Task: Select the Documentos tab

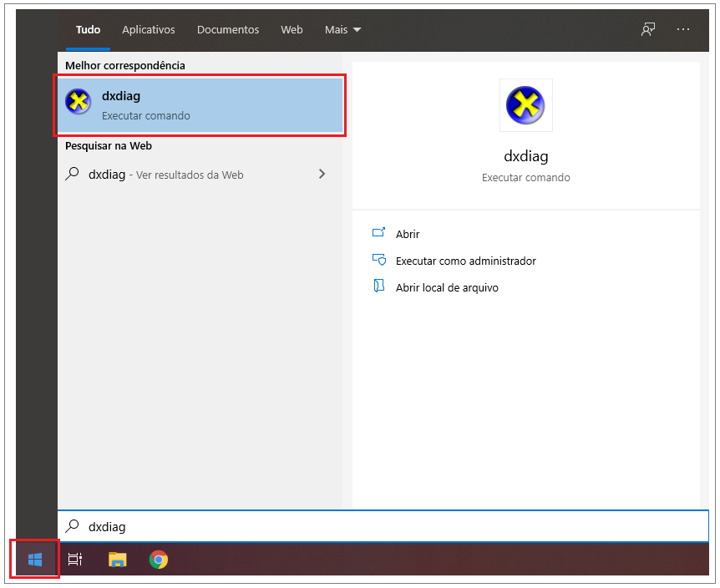Action: (228, 29)
